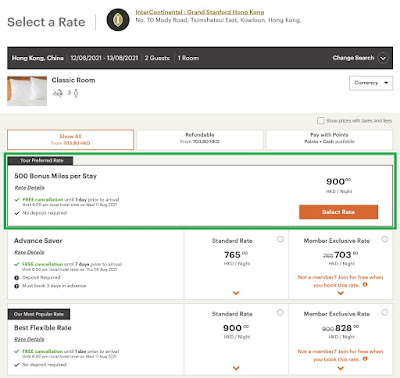Image resolution: width=400 pixels, height=378 pixels.
Task: Select Best Flexible Member Exclusive Rate radio
Action: point(385,312)
